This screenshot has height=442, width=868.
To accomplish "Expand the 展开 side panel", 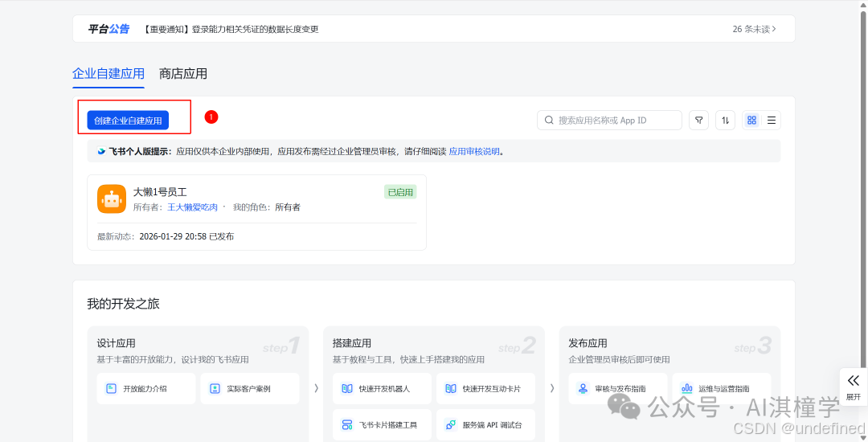I will (x=853, y=386).
